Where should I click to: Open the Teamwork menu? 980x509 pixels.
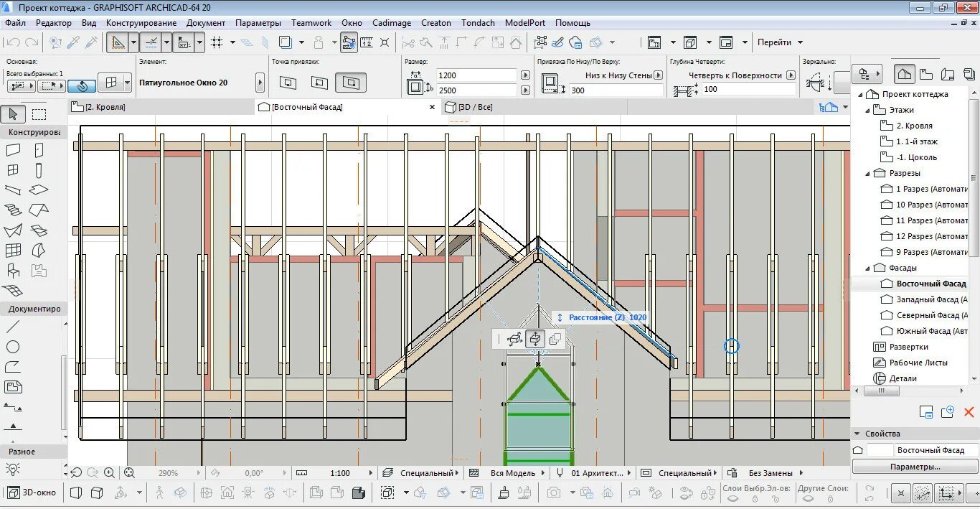click(x=311, y=23)
